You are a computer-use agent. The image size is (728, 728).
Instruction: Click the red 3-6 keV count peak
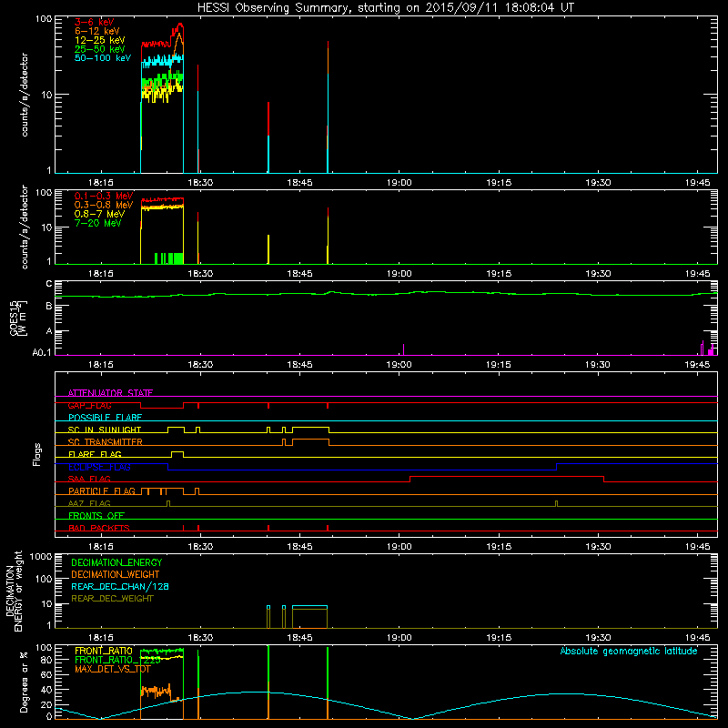(179, 25)
